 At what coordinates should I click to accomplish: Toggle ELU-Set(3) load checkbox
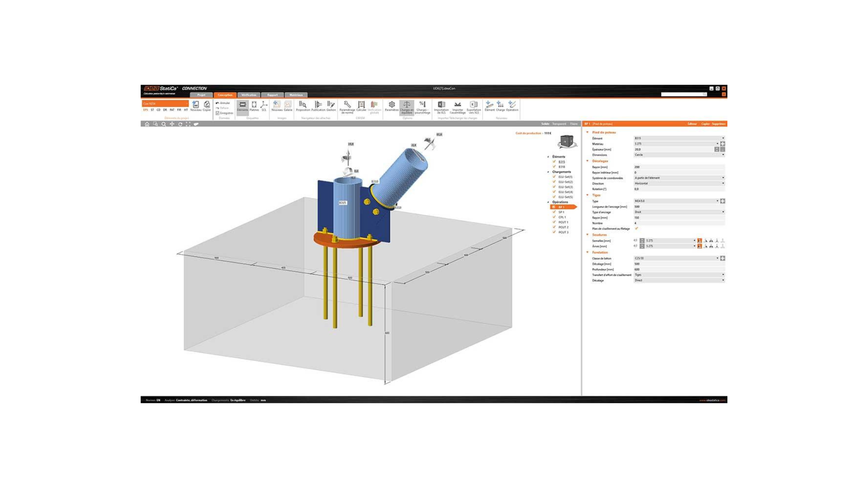point(554,187)
